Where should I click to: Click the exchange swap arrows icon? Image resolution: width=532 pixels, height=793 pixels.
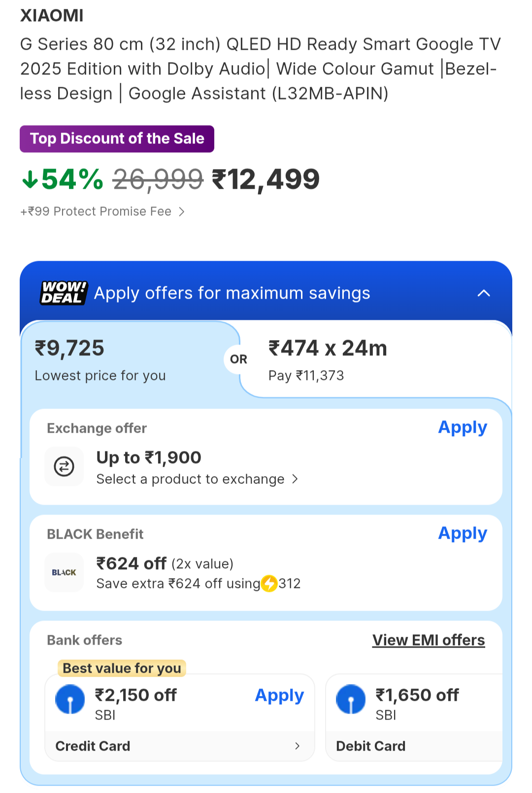64,466
